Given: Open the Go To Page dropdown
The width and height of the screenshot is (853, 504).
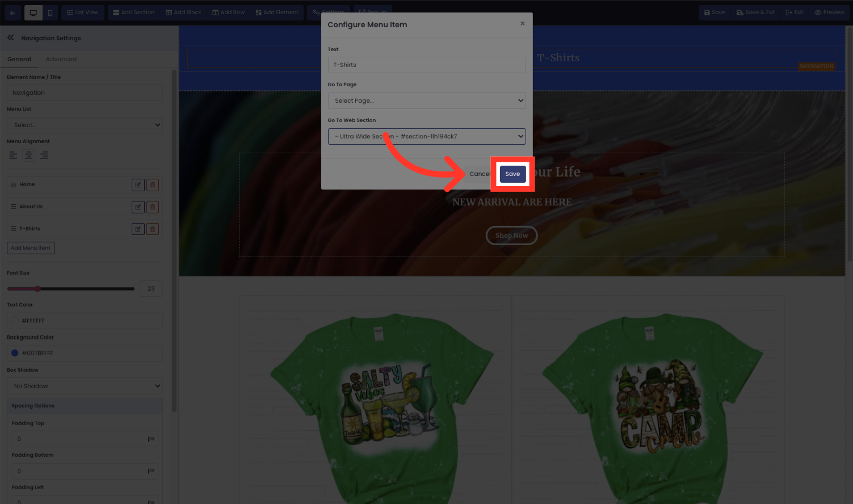Looking at the screenshot, I should [427, 100].
